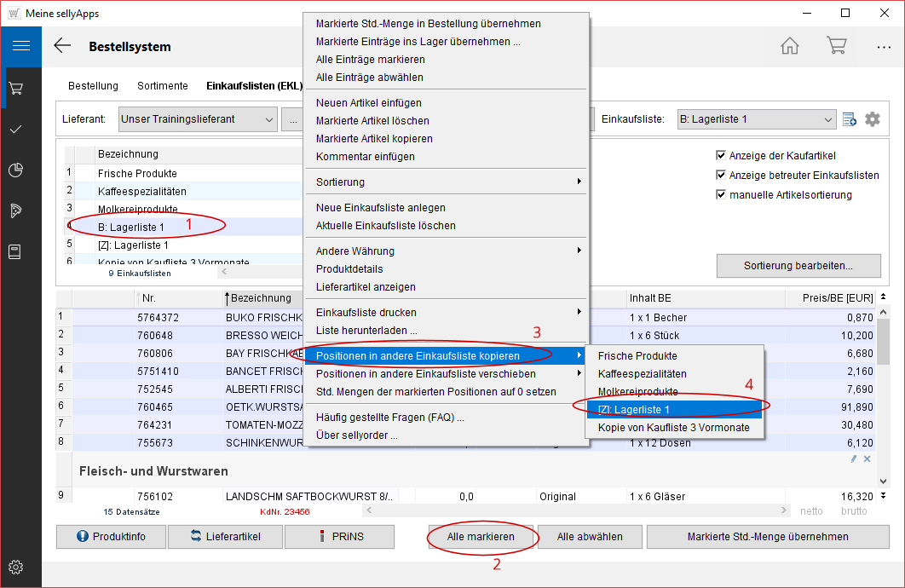This screenshot has width=905, height=588.
Task: Open the Lieferant dropdown
Action: pyautogui.click(x=269, y=119)
